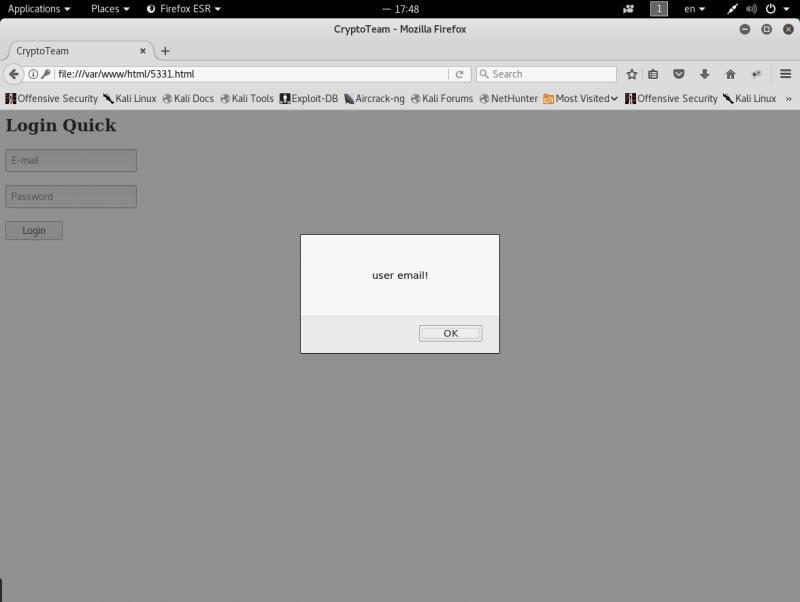Open the bookmarks list icon
The image size is (800, 602).
pos(653,74)
